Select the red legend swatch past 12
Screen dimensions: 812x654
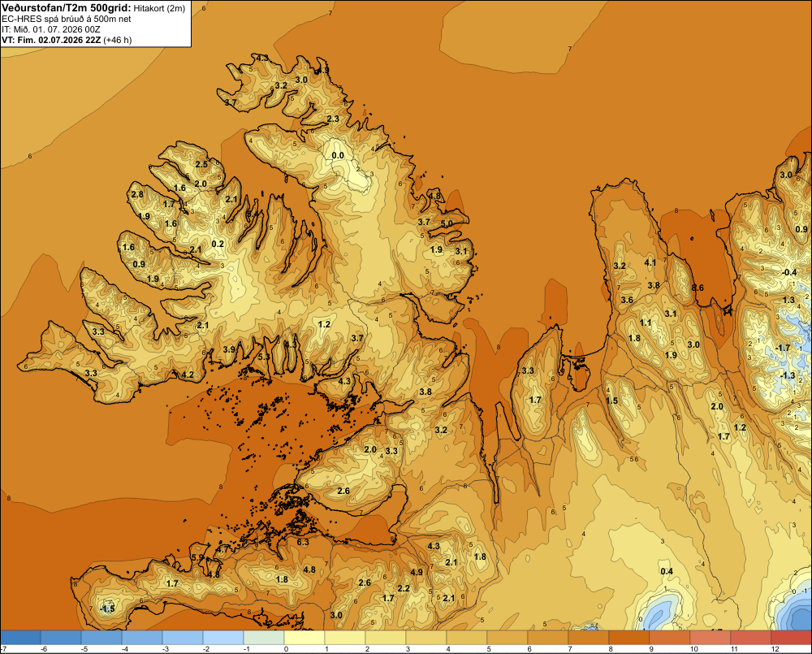(x=791, y=637)
